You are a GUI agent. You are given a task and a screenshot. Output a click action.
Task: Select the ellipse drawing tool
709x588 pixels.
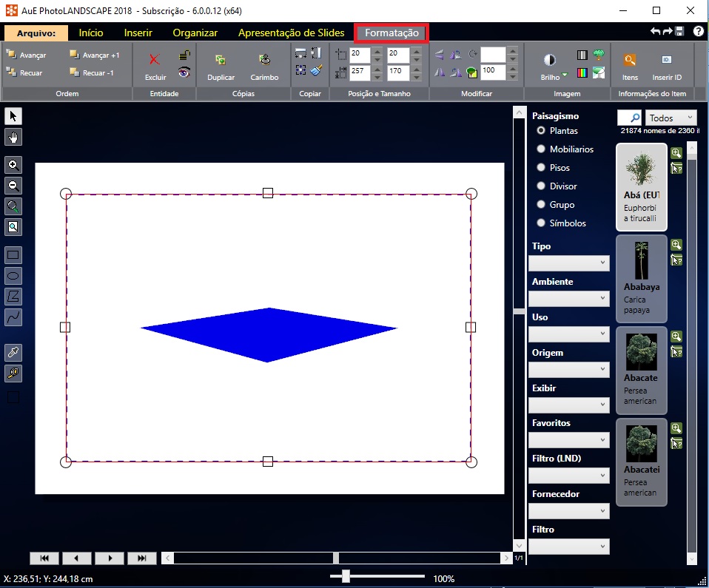pos(13,276)
